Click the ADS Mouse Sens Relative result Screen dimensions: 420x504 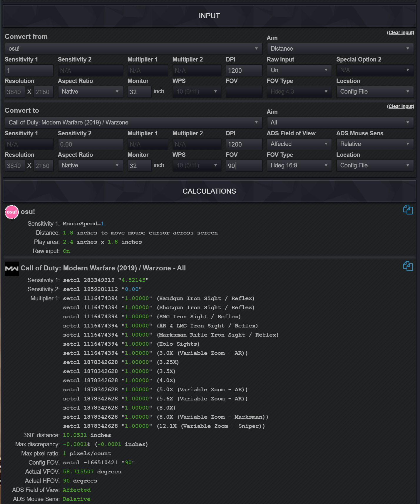(x=76, y=499)
